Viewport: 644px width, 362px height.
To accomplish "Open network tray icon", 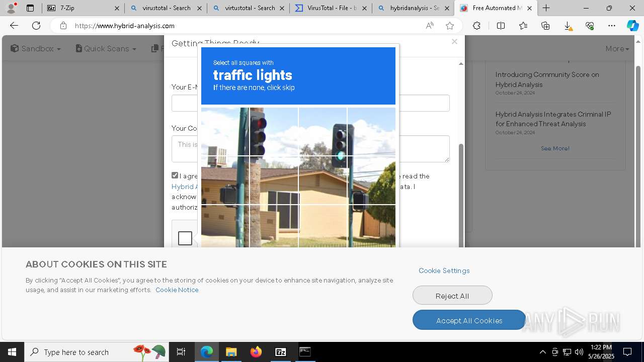I will (x=567, y=352).
